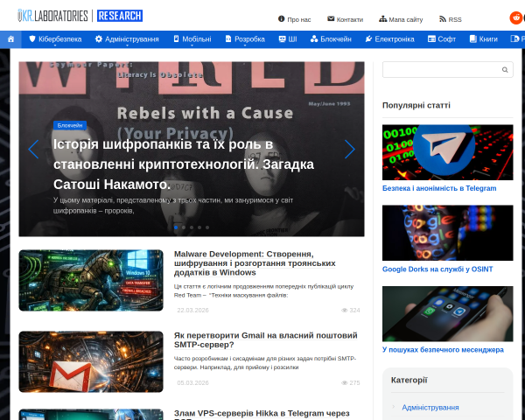525x420 pixels.
Task: Open the Блокчейн menu item
Action: pos(331,39)
